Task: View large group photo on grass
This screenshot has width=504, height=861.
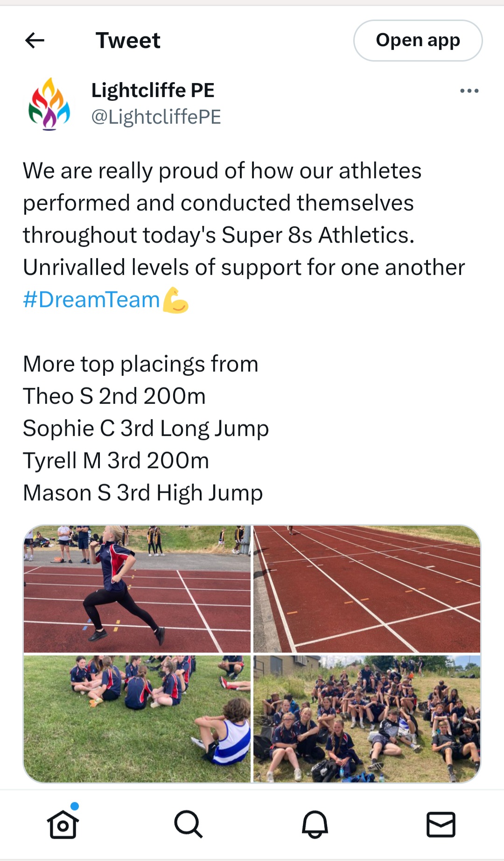Action: (367, 719)
